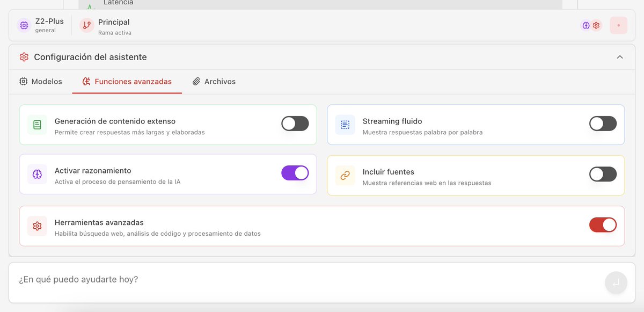
Task: Click green document icon for Generación de contenido
Action: click(x=37, y=125)
